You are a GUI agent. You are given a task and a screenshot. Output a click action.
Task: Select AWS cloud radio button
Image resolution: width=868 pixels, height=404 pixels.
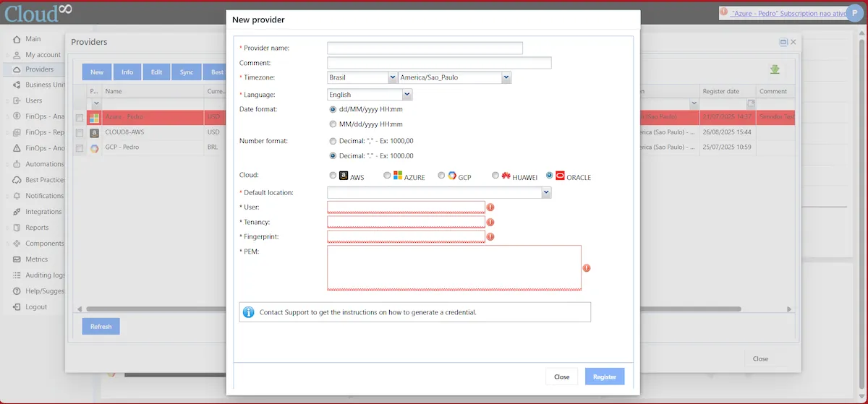click(x=333, y=176)
